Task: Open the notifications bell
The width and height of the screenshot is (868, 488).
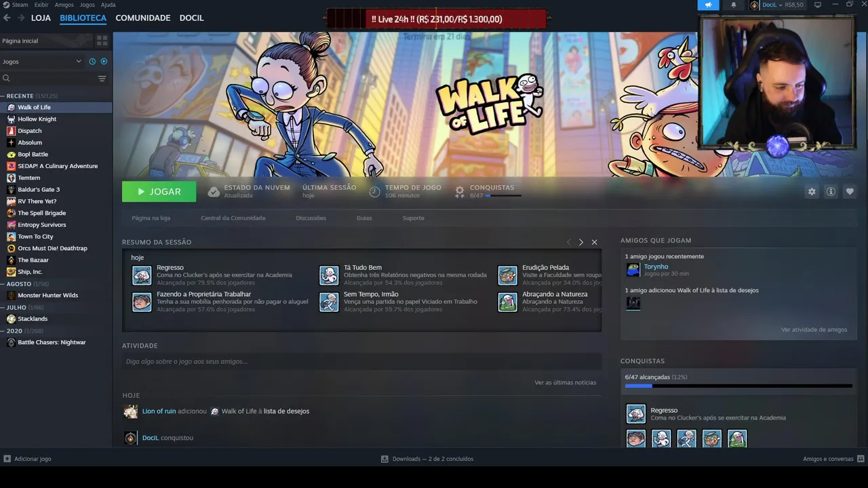Action: pos(733,5)
